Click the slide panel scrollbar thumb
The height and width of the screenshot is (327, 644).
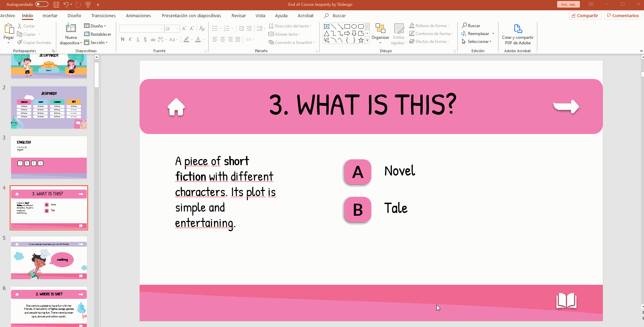coord(97,75)
